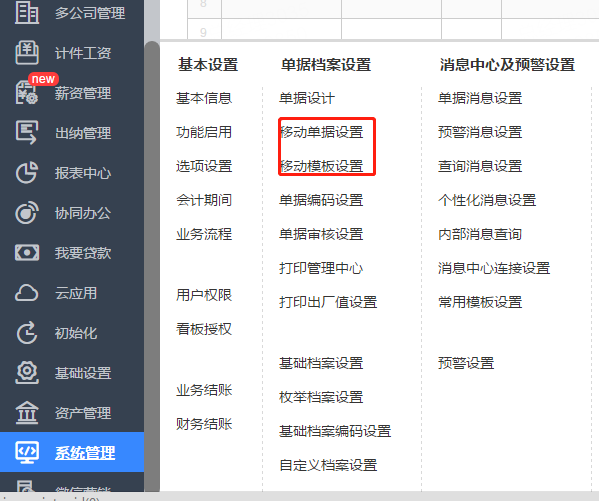Image resolution: width=599 pixels, height=501 pixels.
Task: Click the 预警消息设置 link
Action: click(x=480, y=132)
